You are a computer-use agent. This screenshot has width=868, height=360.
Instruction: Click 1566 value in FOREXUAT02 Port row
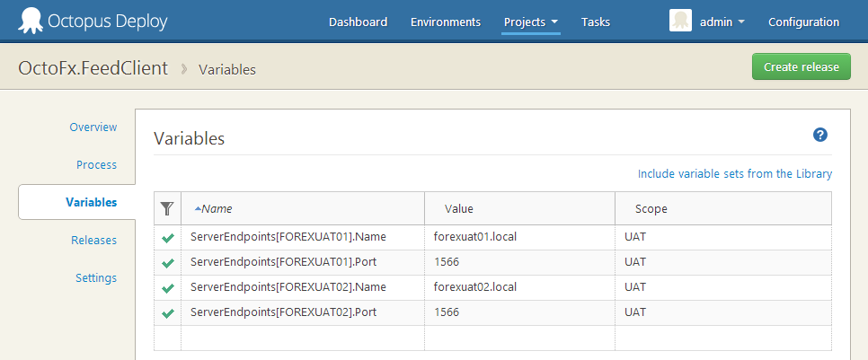coord(519,312)
